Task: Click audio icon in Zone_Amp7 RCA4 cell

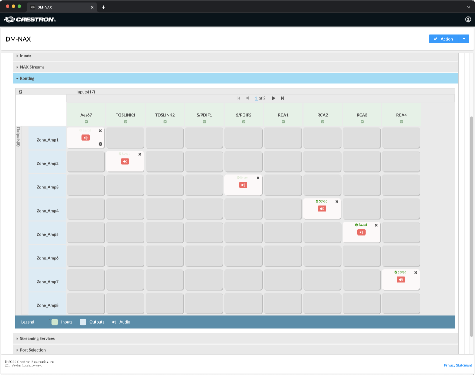Action: pos(401,279)
